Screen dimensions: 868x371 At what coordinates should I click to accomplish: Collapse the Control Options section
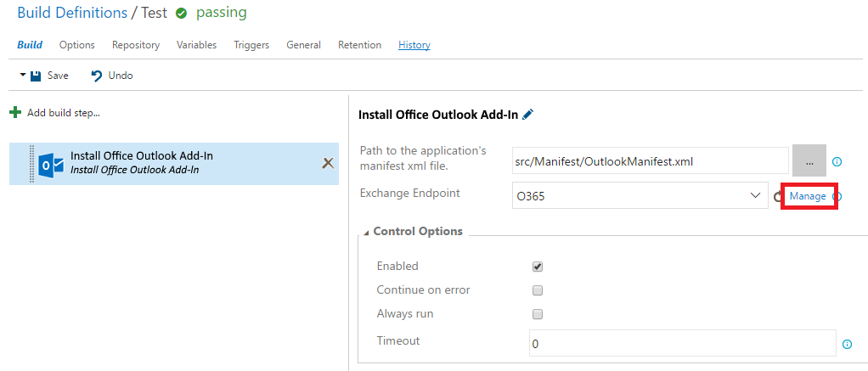point(366,233)
